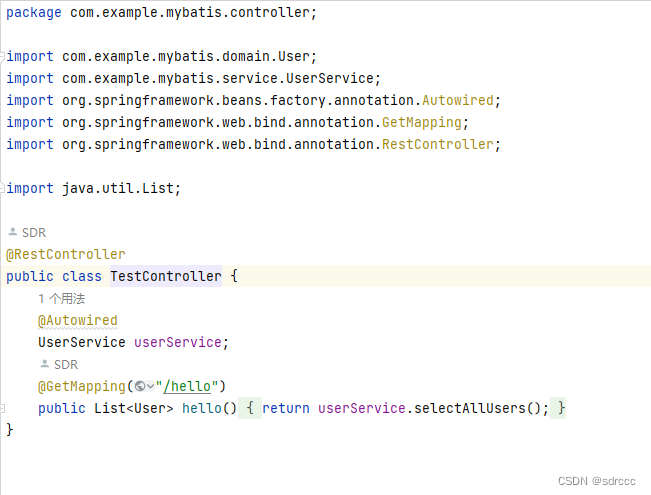Click the @Autowired annotation on the field
This screenshot has width=651, height=495.
78,320
